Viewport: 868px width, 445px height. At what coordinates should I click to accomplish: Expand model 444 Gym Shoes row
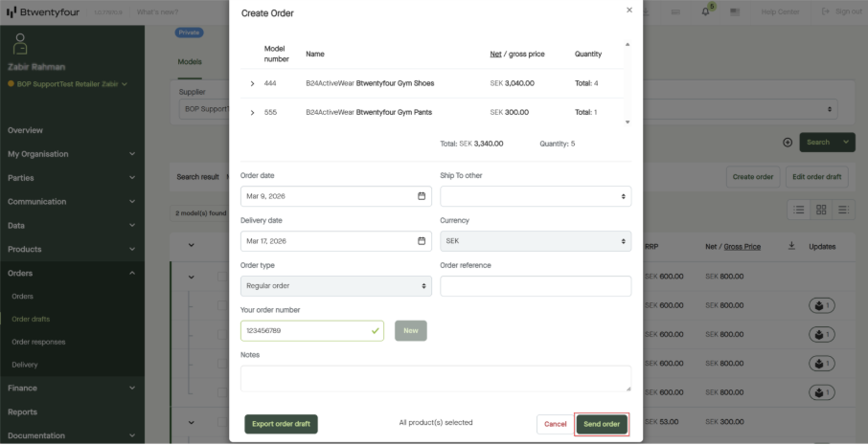[x=252, y=84]
